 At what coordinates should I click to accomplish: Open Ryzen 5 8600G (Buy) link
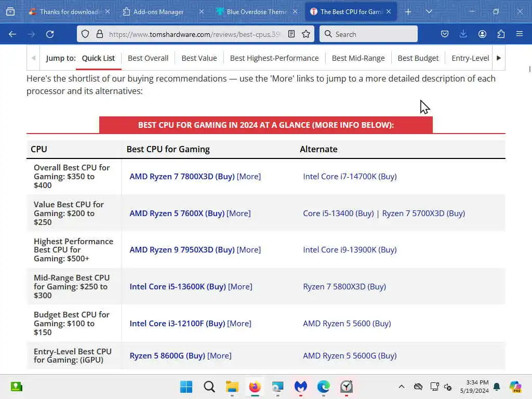click(167, 356)
